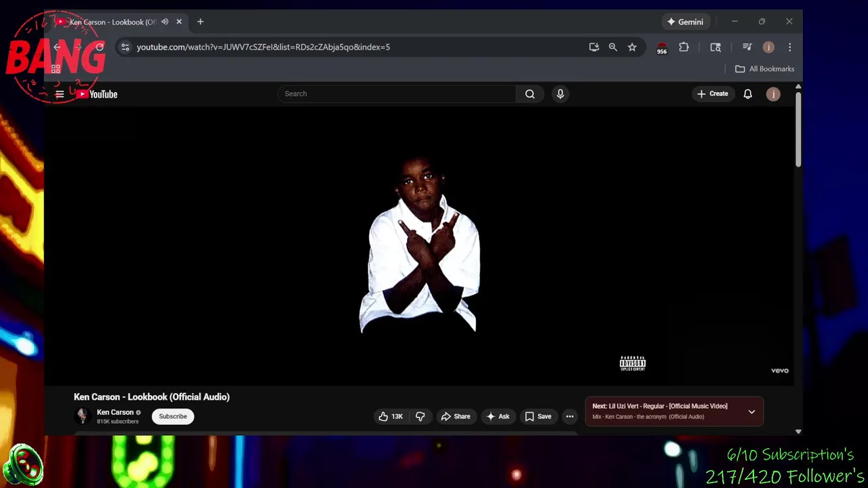Open the zoom magnifier in address bar
This screenshot has height=488, width=868.
613,47
